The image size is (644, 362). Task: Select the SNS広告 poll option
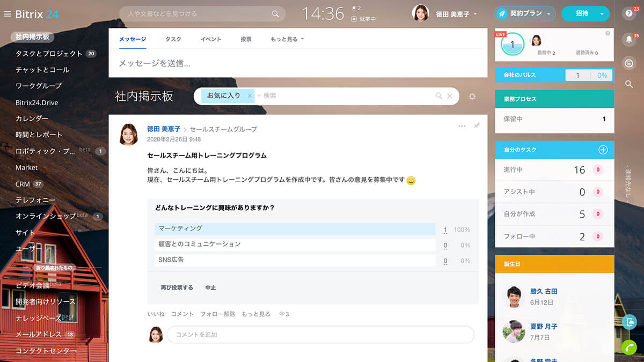295,260
